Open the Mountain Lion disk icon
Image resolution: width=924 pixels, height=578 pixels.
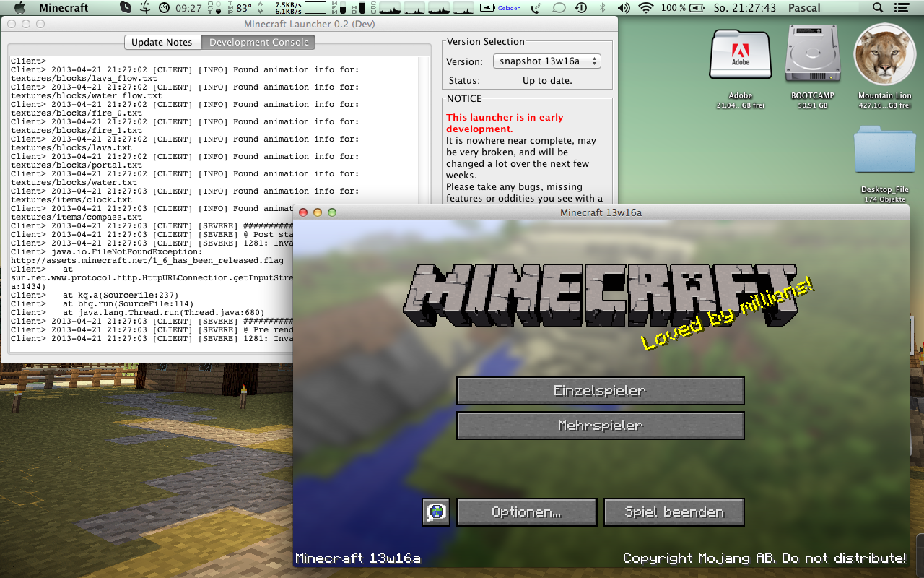(x=884, y=55)
